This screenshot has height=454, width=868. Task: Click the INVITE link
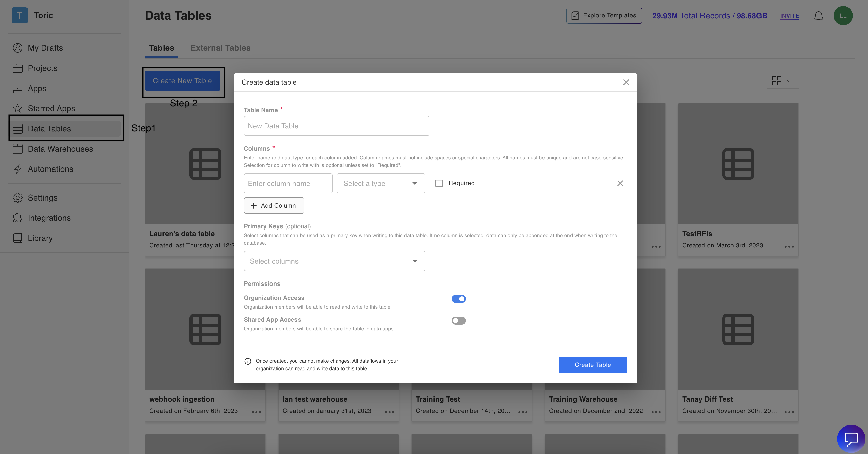790,16
